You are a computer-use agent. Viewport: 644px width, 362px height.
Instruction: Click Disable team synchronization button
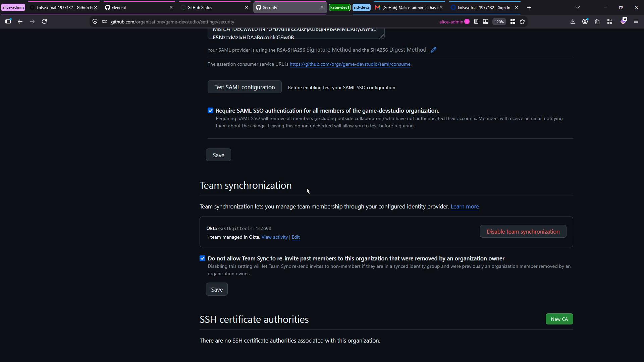523,232
